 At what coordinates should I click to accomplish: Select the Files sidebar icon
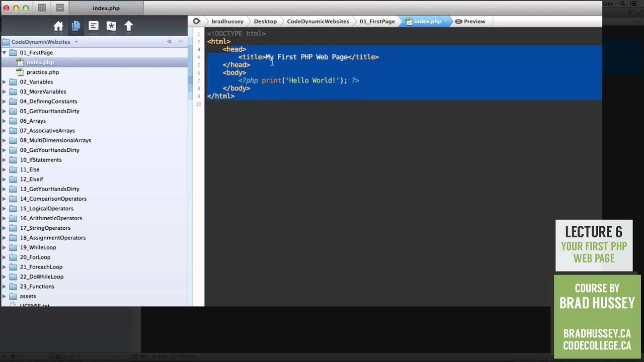click(76, 26)
